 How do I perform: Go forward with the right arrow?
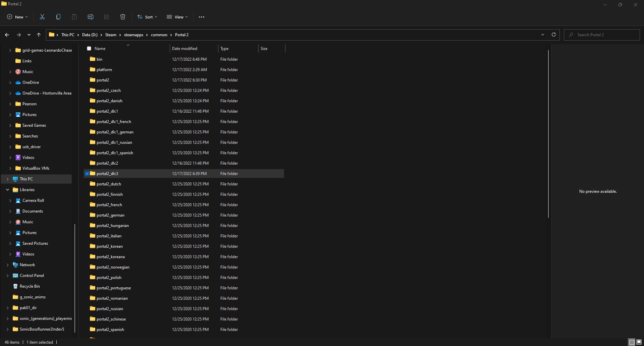(x=19, y=35)
